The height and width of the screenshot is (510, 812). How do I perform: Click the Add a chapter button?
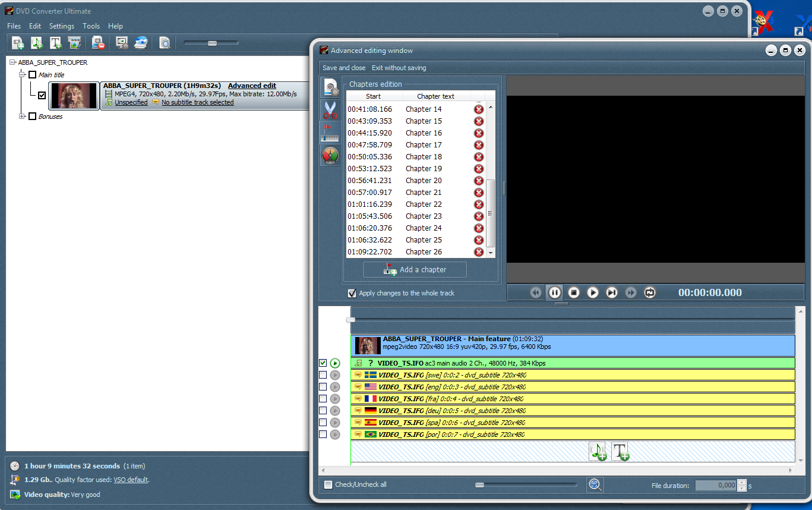pyautogui.click(x=415, y=270)
